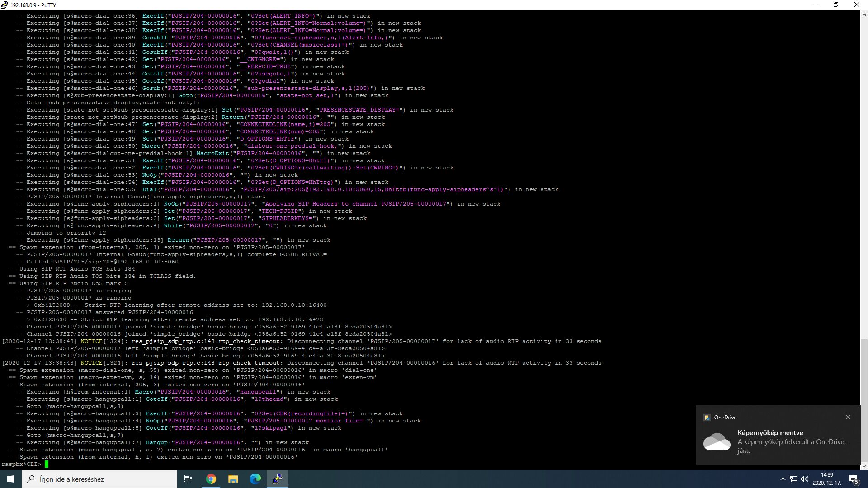Close the PuTTY window
The height and width of the screenshot is (488, 868).
tap(857, 5)
